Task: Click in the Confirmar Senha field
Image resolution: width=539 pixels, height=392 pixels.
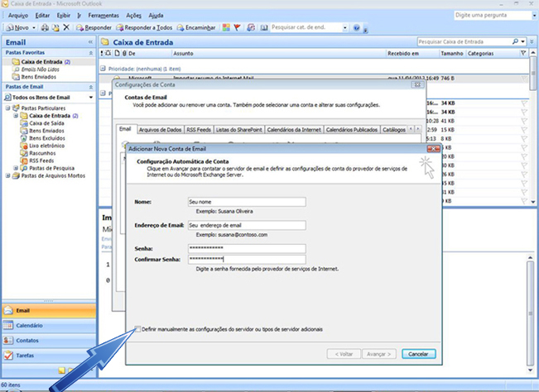Action: tap(247, 259)
